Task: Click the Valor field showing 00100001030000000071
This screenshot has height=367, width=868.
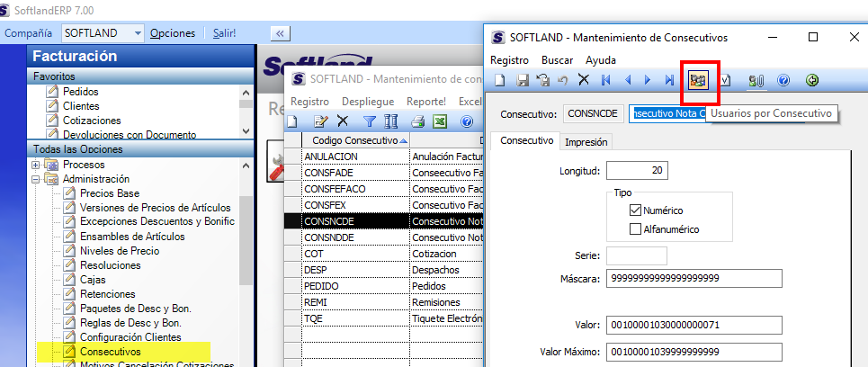Action: point(694,325)
